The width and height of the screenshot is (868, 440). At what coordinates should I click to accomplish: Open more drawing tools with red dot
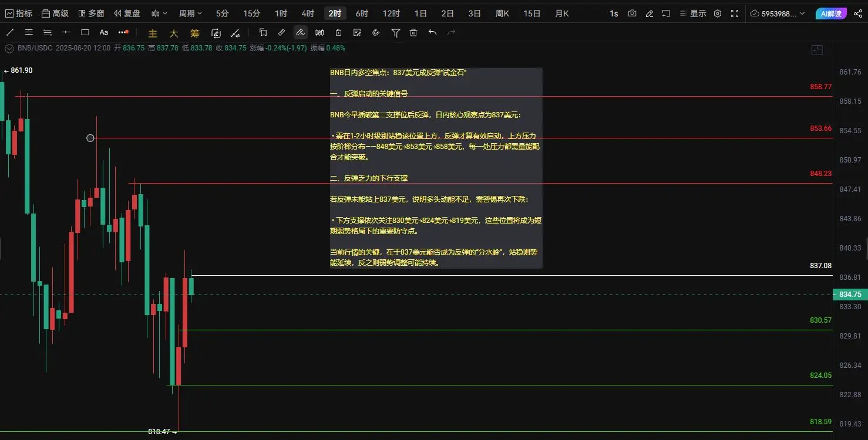tap(123, 32)
